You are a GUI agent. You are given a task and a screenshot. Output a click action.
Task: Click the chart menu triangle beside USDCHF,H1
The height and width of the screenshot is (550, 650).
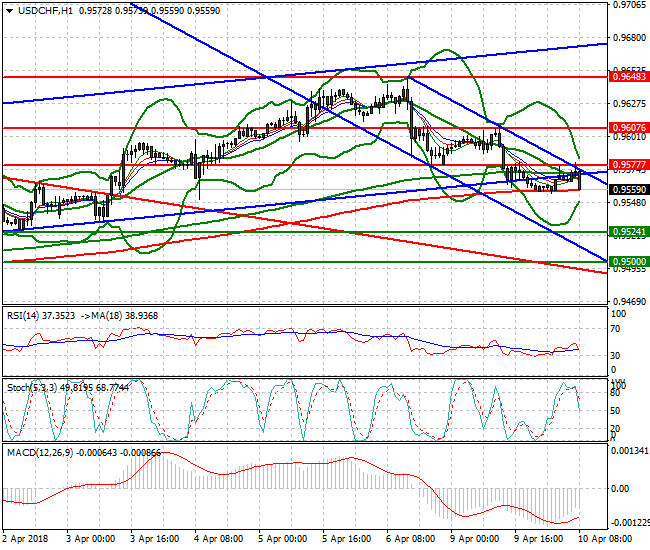pyautogui.click(x=10, y=11)
